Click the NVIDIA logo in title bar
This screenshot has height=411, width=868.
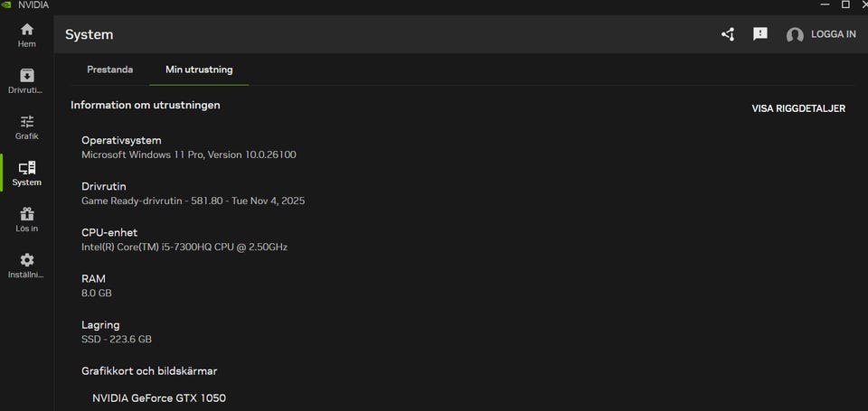pos(7,5)
